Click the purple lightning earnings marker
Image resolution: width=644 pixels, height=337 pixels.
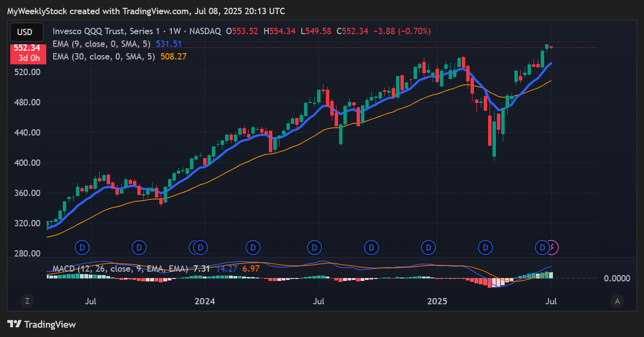click(552, 247)
